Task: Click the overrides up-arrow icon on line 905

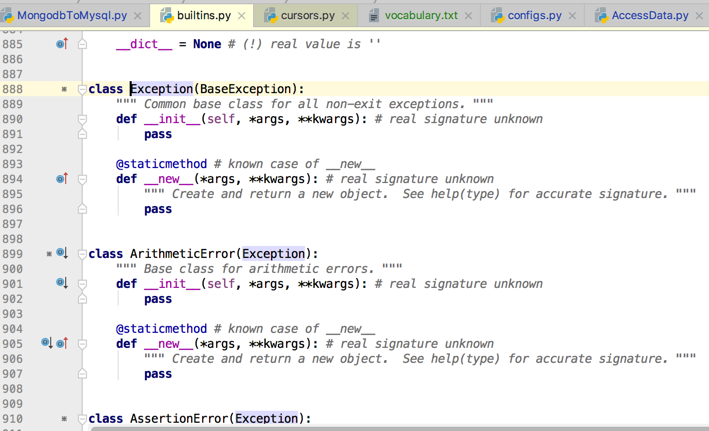Action: click(x=62, y=343)
